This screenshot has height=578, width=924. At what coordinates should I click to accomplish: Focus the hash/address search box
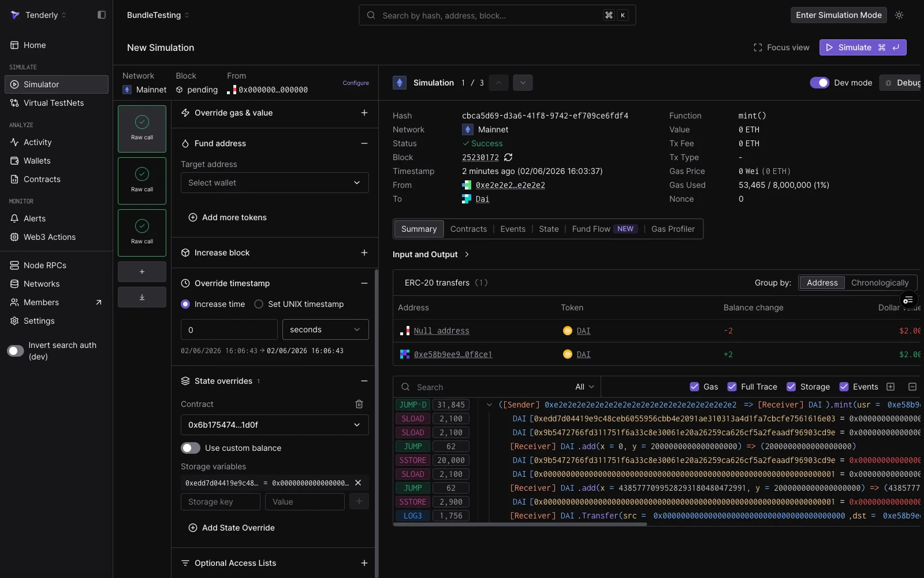[497, 15]
